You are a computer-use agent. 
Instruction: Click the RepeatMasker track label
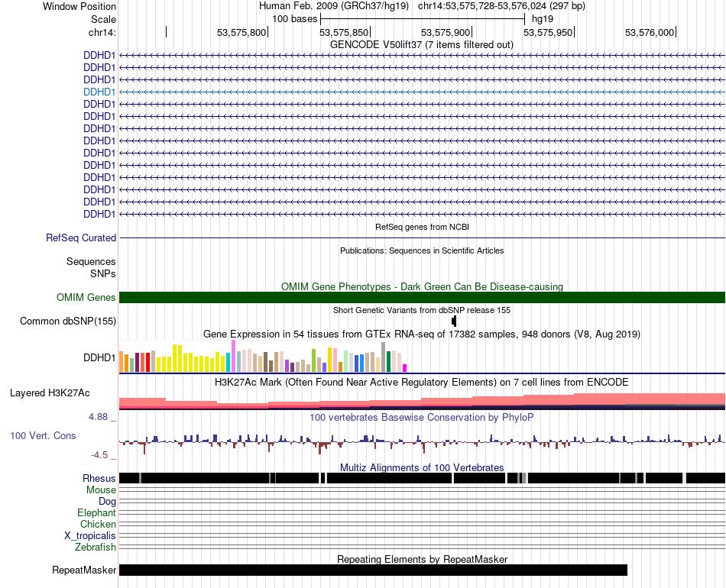(84, 570)
